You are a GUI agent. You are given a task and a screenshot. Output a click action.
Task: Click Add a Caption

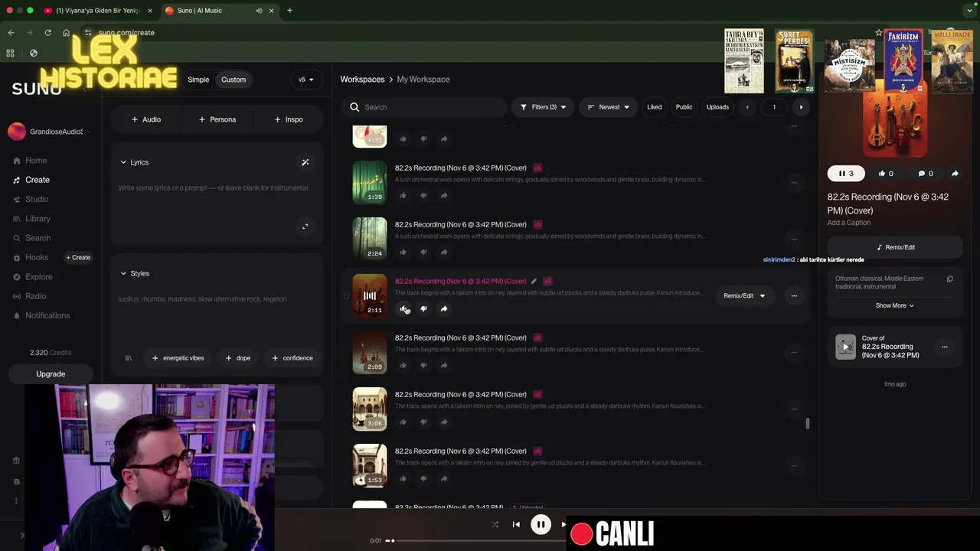pyautogui.click(x=848, y=223)
